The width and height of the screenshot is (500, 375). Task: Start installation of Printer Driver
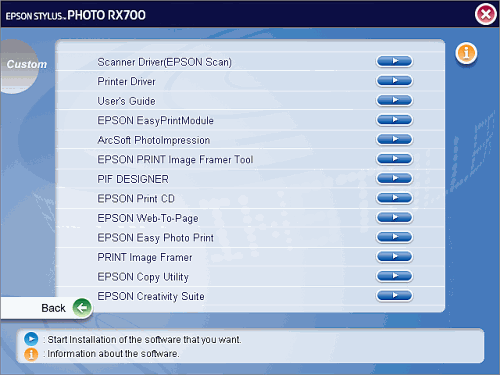coord(394,81)
